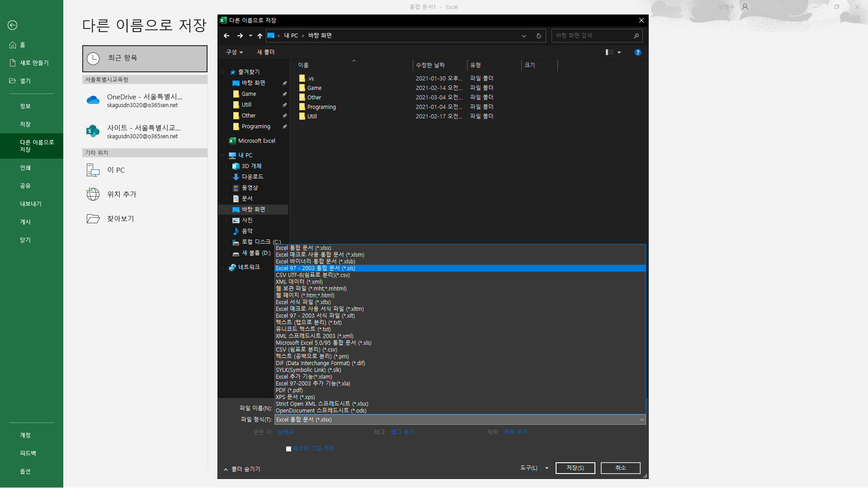Open recent locations dropdown arrow
Viewport: 868px width, 488px height.
click(x=250, y=36)
